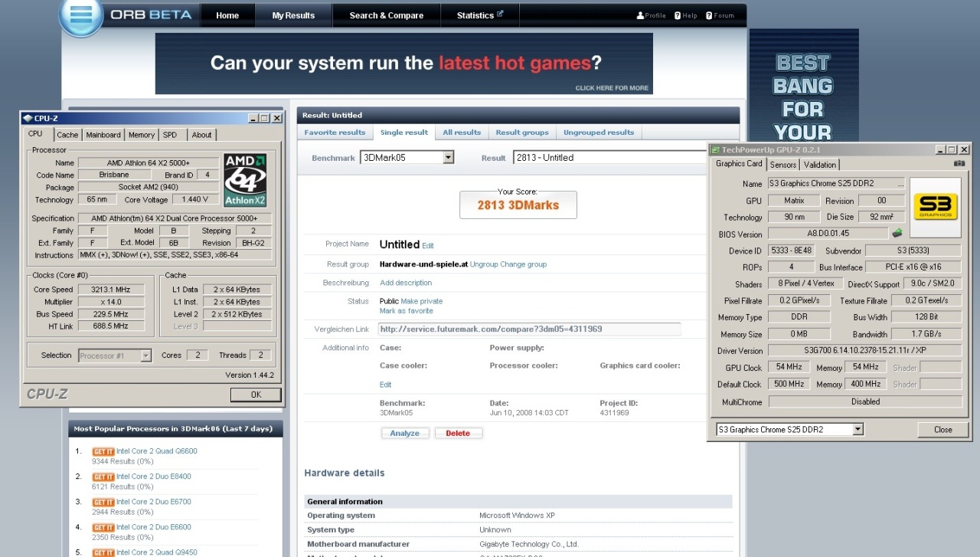This screenshot has height=557, width=980.
Task: Click Add description link
Action: click(406, 283)
